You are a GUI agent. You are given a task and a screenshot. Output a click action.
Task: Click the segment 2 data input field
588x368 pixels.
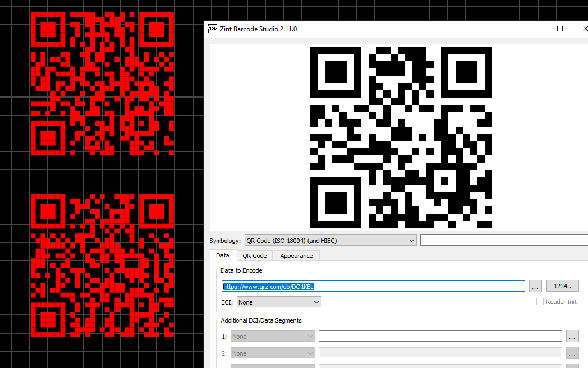click(x=440, y=353)
